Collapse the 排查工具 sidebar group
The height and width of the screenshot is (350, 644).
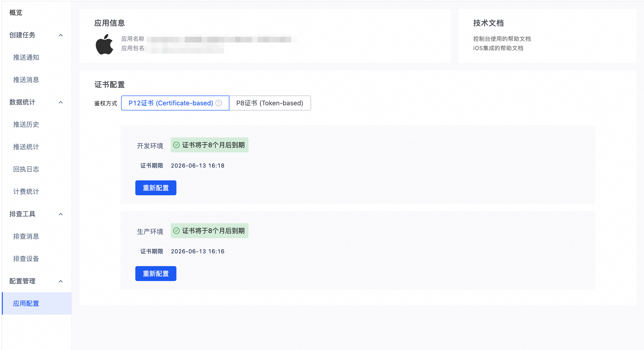pos(60,214)
